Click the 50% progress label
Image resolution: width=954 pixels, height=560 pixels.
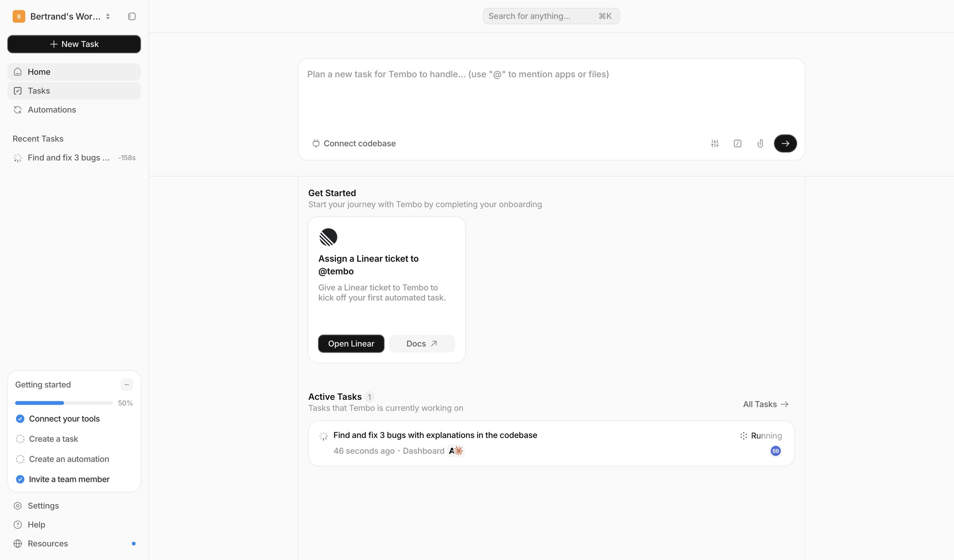[125, 403]
